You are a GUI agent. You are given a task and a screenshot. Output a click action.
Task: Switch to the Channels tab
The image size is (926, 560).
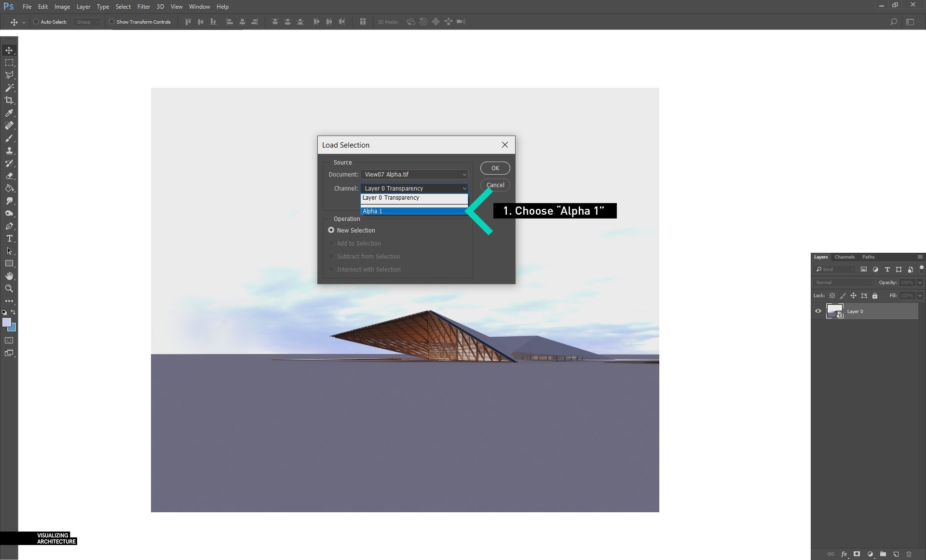(x=844, y=257)
